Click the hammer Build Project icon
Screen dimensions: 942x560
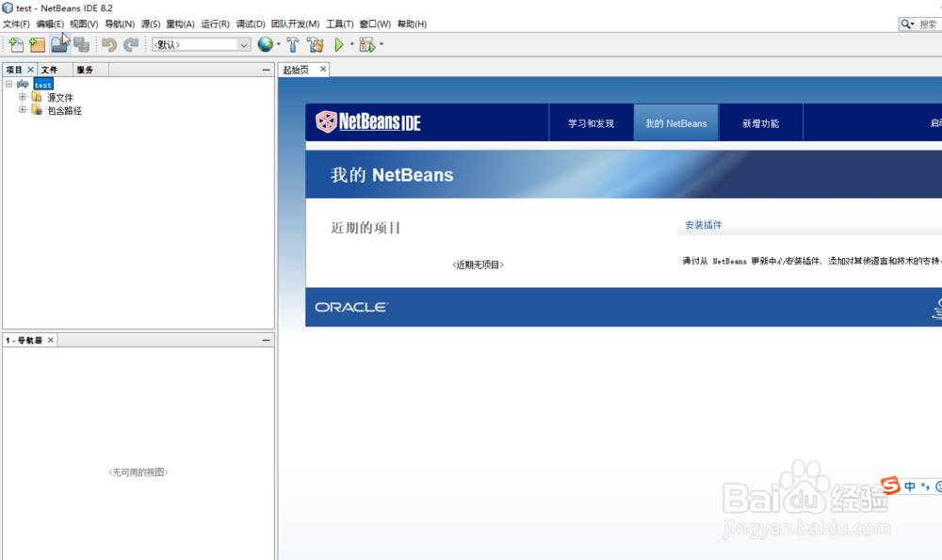(x=293, y=44)
